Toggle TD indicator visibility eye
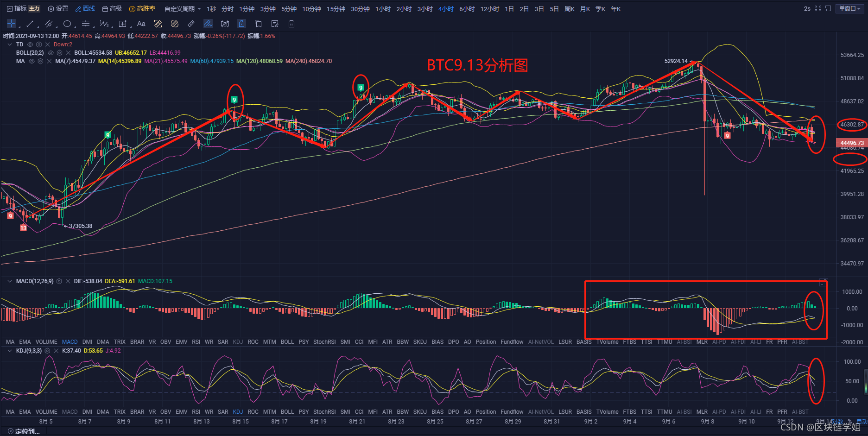This screenshot has height=436, width=868. 31,44
